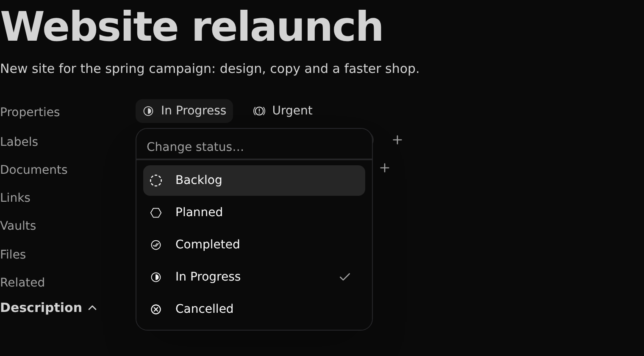Set status to Planned
Image resolution: width=644 pixels, height=356 pixels.
(x=254, y=213)
